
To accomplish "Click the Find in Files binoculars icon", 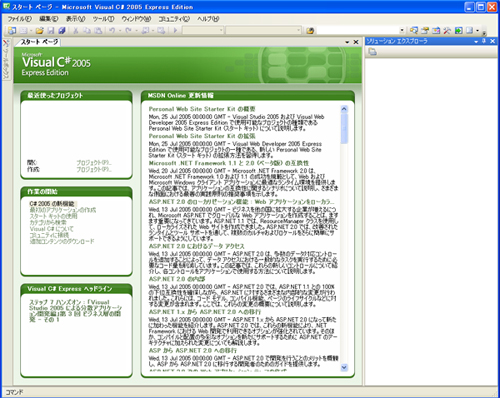I will coord(310,31).
